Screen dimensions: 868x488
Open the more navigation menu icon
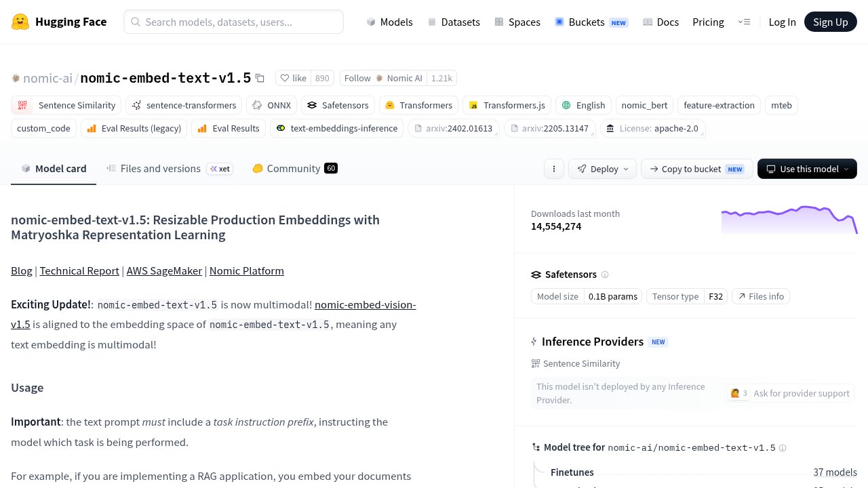744,22
